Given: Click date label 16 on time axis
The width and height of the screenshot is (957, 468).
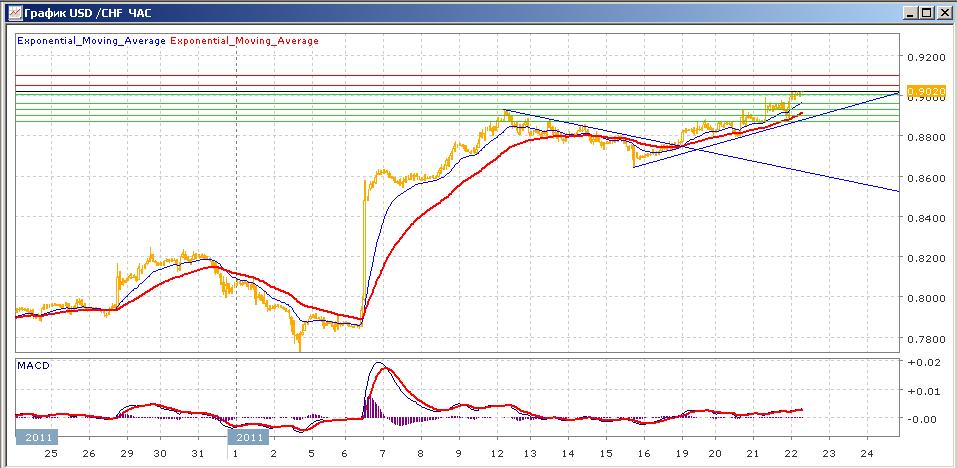Looking at the screenshot, I should point(644,454).
